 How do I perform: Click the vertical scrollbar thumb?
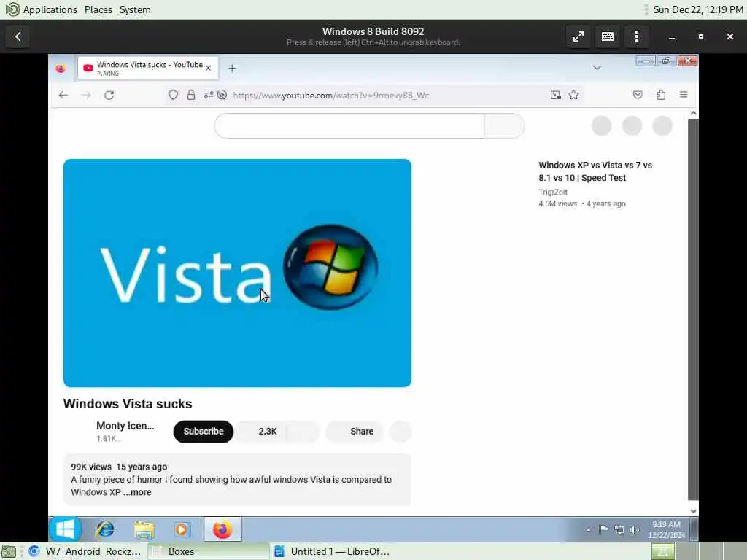pos(693,309)
